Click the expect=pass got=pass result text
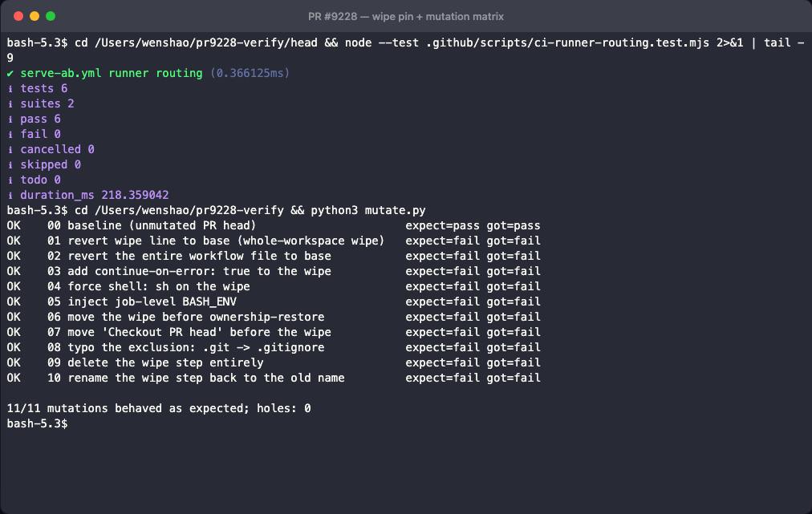 473,225
